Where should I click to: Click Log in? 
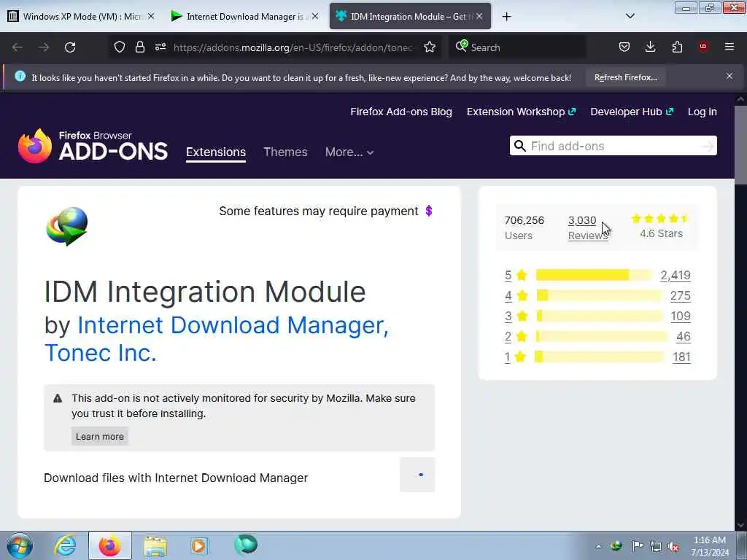pos(703,112)
